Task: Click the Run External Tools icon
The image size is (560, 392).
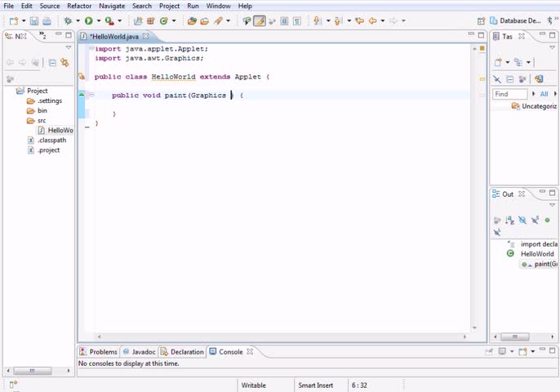Action: click(x=109, y=21)
